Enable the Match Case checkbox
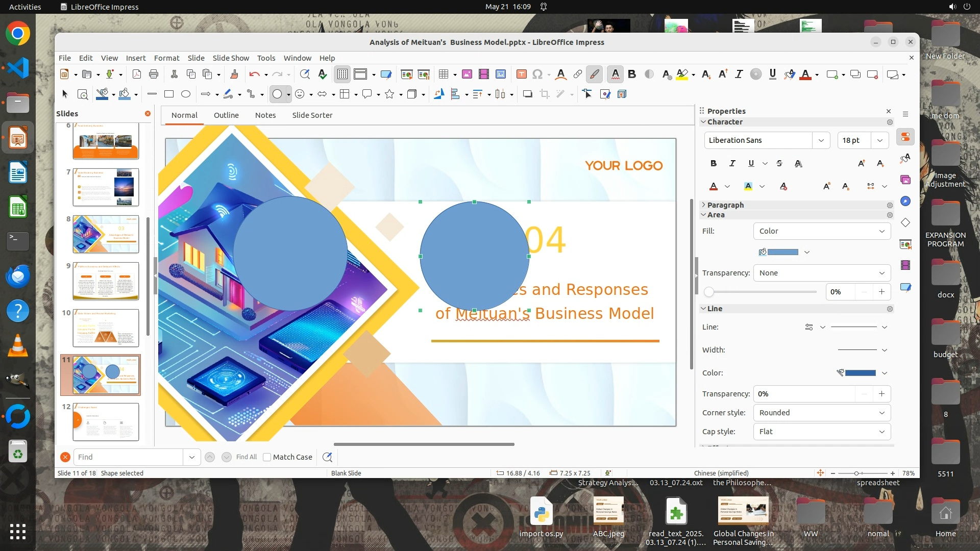The width and height of the screenshot is (980, 551). [x=267, y=457]
